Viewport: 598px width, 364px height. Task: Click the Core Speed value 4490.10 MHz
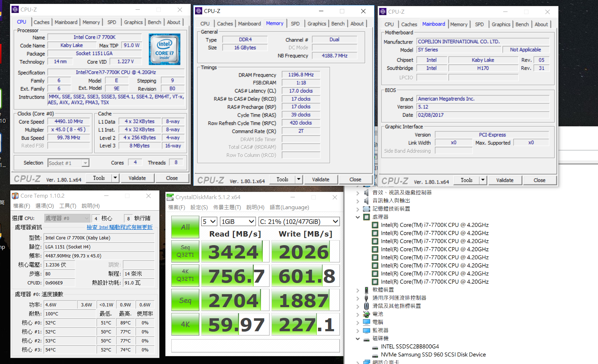pos(68,122)
